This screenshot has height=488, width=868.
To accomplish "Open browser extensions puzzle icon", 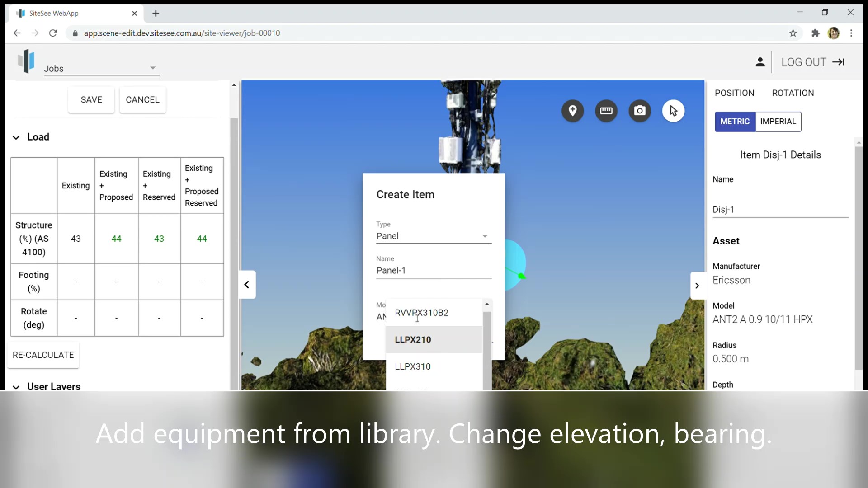I will [815, 33].
